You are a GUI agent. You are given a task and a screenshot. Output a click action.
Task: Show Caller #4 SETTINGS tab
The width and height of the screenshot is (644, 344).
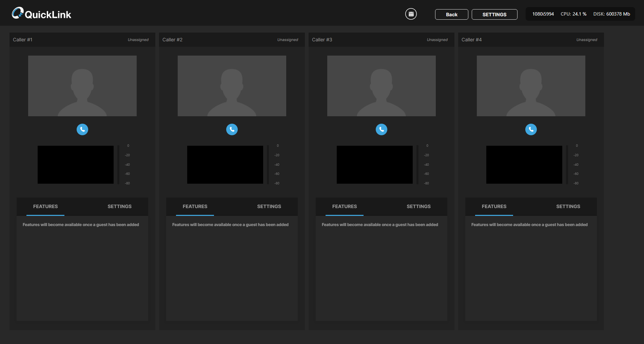(568, 206)
